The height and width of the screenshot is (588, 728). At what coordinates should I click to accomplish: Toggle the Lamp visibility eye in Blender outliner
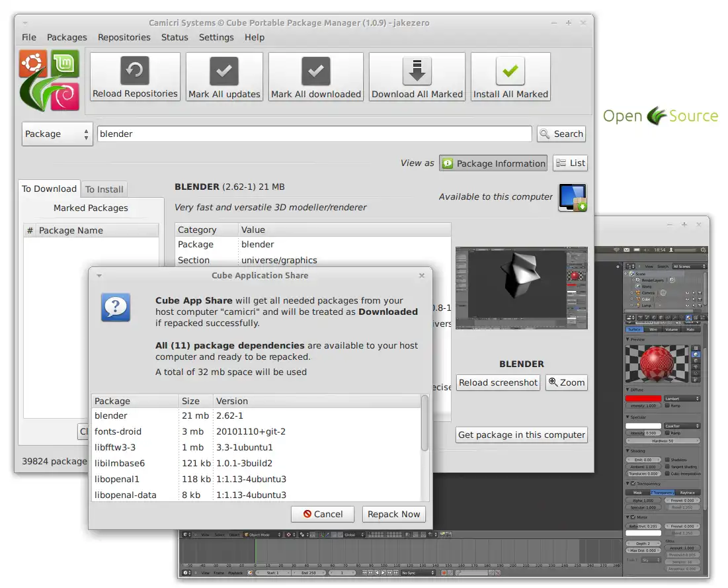[687, 305]
